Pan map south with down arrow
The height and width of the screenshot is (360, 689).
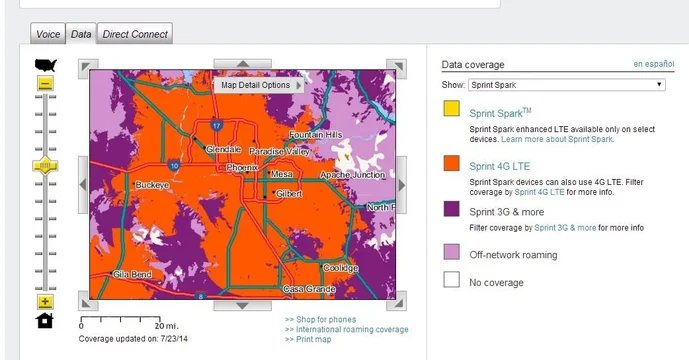point(243,305)
